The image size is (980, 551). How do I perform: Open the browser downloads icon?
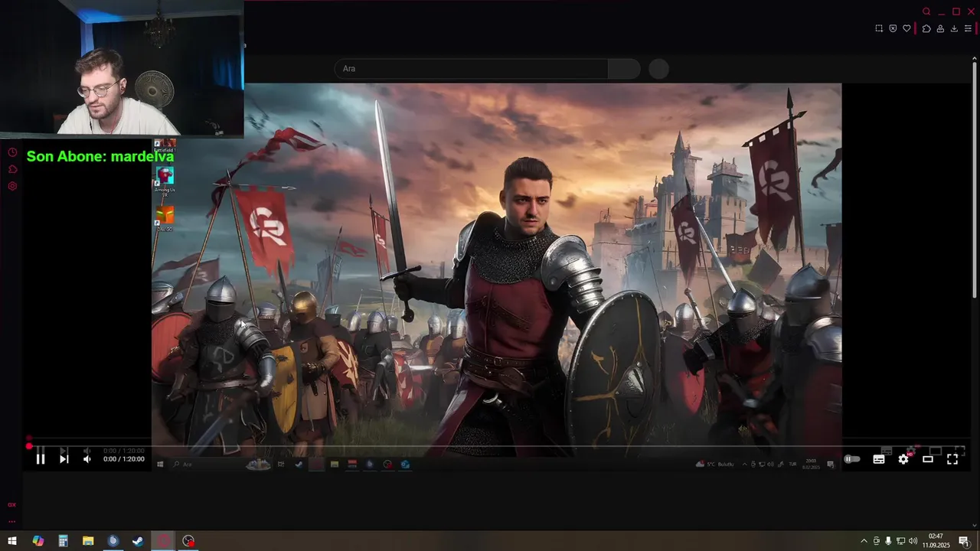tap(954, 28)
